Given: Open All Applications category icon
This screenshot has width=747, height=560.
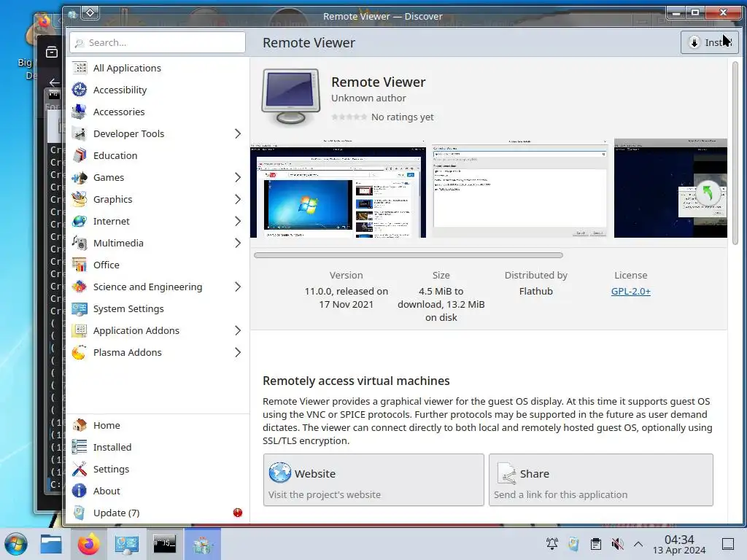Looking at the screenshot, I should [x=80, y=68].
